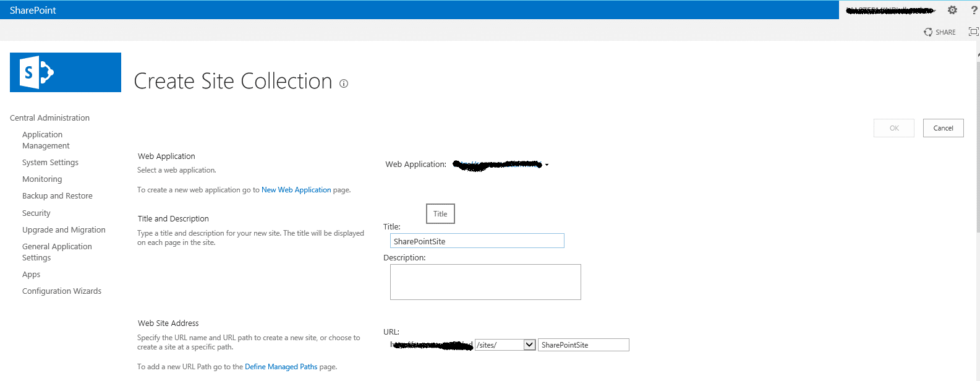
Task: Click the SHARE icon button
Action: tap(940, 32)
